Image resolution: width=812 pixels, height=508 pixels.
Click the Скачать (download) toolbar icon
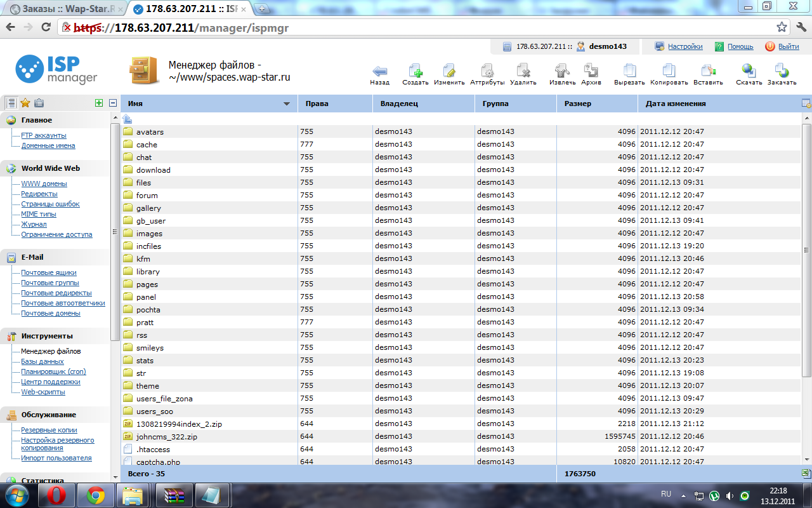tap(749, 70)
